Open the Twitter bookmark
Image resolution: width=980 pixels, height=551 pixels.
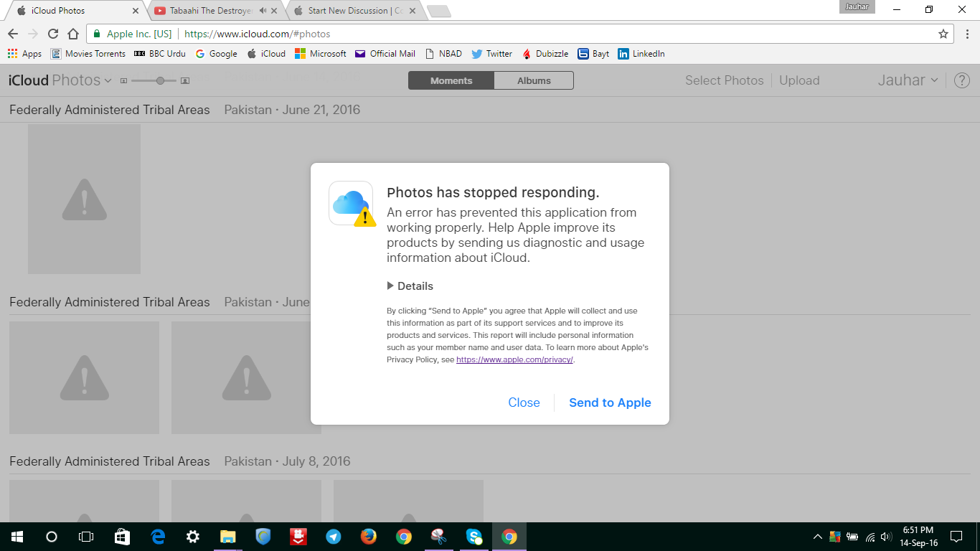coord(491,54)
